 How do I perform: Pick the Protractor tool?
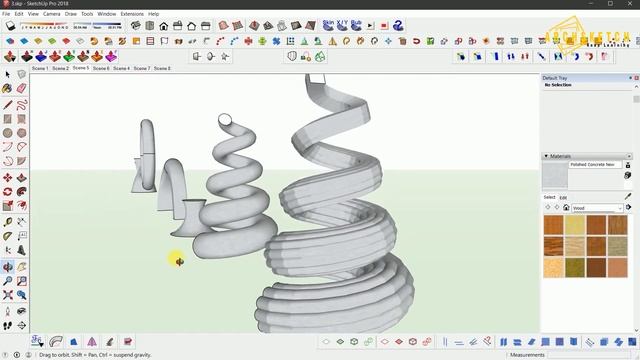tap(7, 236)
